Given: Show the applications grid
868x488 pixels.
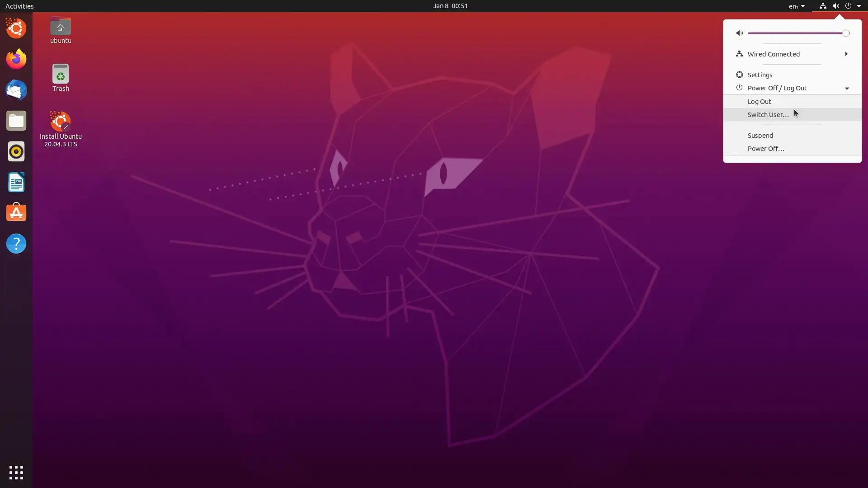Looking at the screenshot, I should click(x=16, y=473).
